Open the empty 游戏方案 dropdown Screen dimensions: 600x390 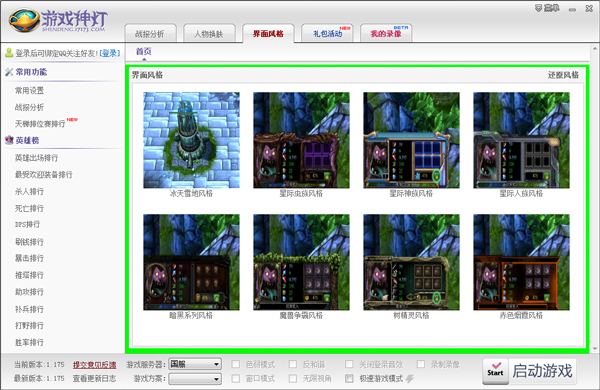click(195, 379)
